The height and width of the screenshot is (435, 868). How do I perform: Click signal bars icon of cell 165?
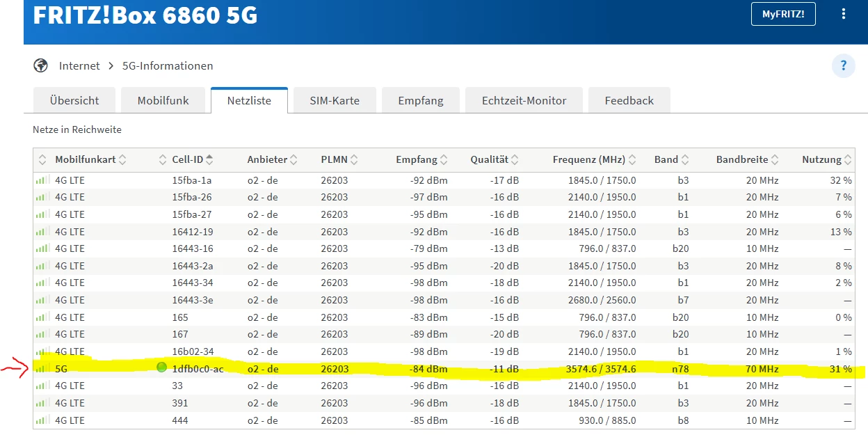42,317
